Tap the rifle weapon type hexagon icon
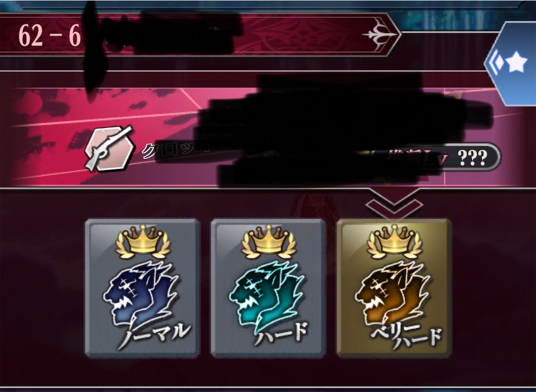Screen dimensions: 536x392 pyautogui.click(x=109, y=149)
